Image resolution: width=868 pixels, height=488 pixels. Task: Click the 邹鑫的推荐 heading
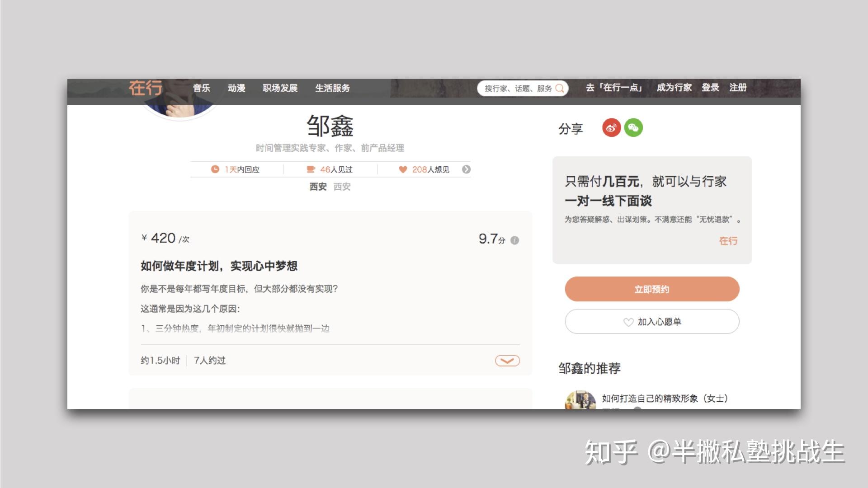click(x=590, y=369)
